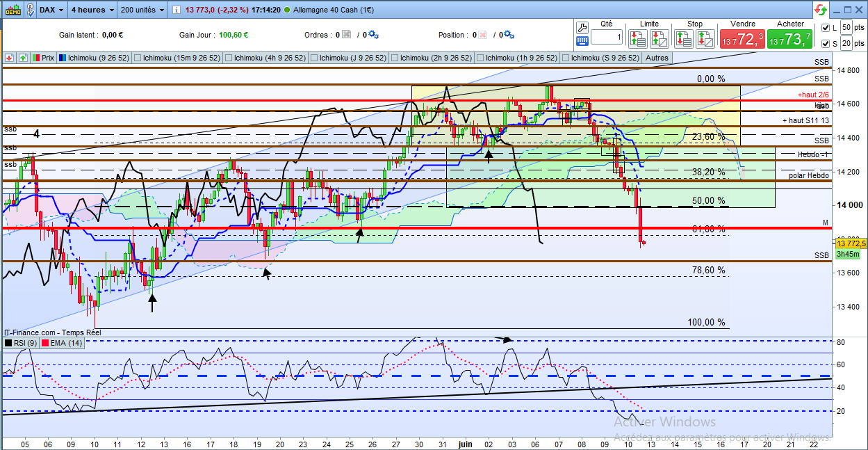
Task: Click the red down-arrow panel icon
Action: tap(10, 58)
